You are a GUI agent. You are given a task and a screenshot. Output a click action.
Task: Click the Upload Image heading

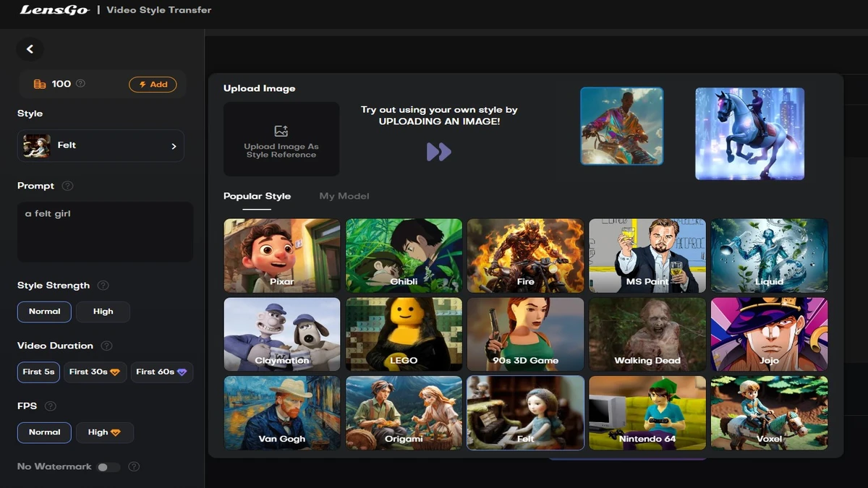(260, 88)
